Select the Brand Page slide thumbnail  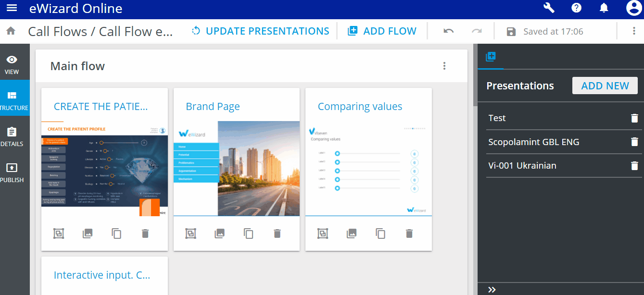click(236, 168)
